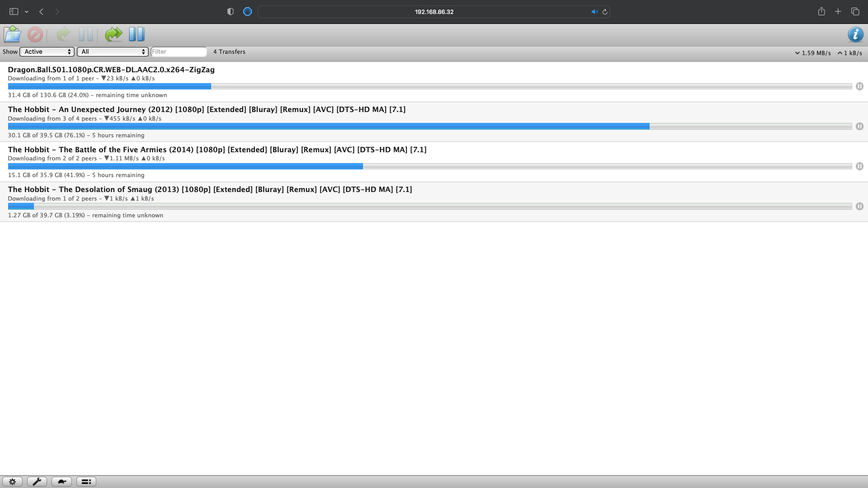The height and width of the screenshot is (488, 868).
Task: Open the add torrent folder icon
Action: tap(13, 34)
